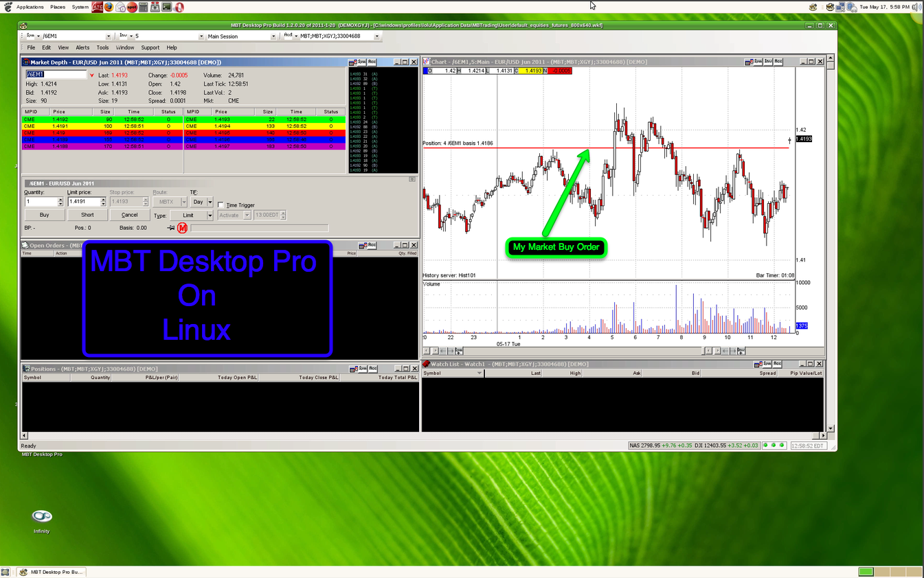The image size is (924, 578).
Task: Click the Acc link icon in Open Orders header
Action: point(372,245)
